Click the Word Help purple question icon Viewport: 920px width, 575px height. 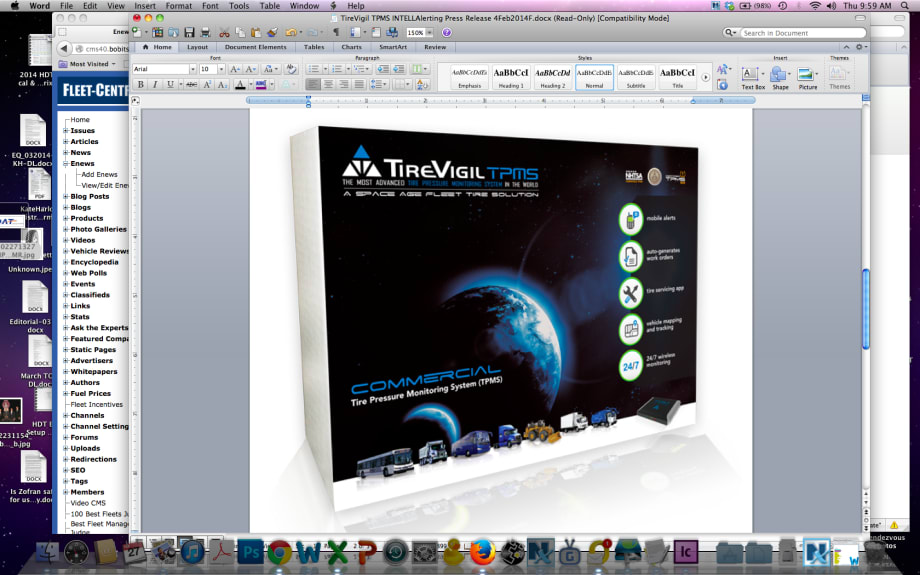coord(446,33)
